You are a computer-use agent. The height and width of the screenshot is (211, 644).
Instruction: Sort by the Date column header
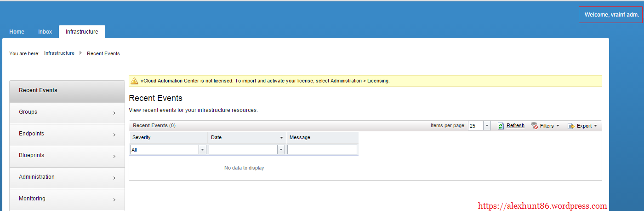[x=244, y=137]
